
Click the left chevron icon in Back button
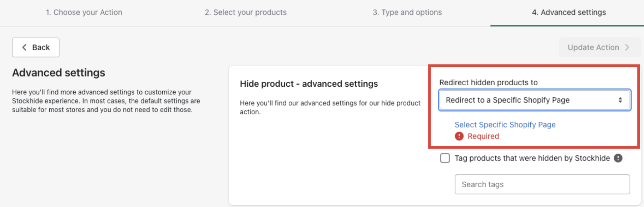point(24,47)
